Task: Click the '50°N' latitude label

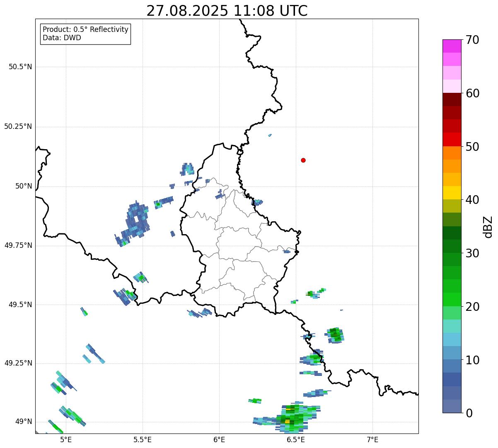Action: pos(24,186)
